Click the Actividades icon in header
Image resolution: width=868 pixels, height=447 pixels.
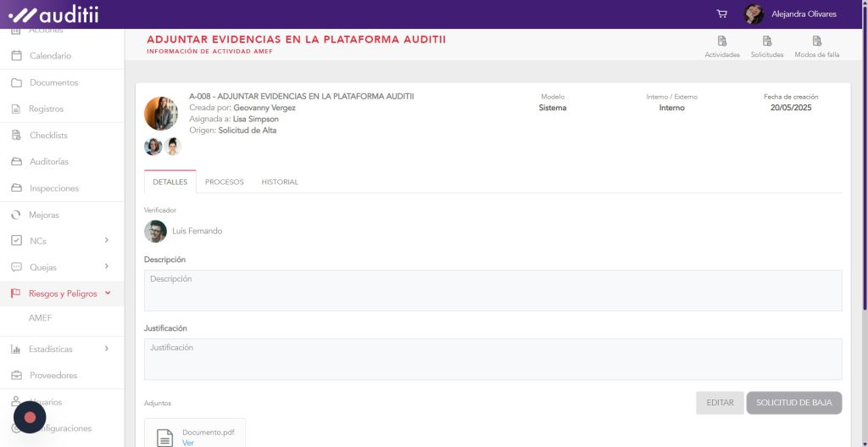click(721, 42)
